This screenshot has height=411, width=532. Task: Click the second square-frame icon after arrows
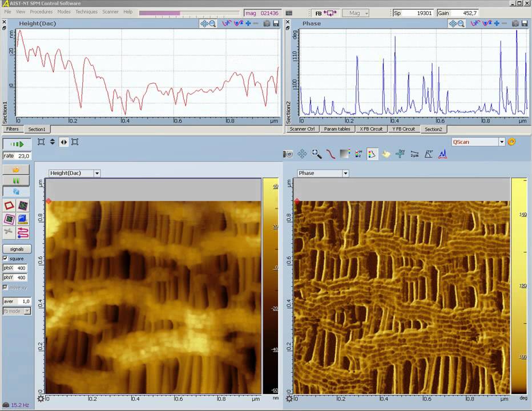pos(75,142)
